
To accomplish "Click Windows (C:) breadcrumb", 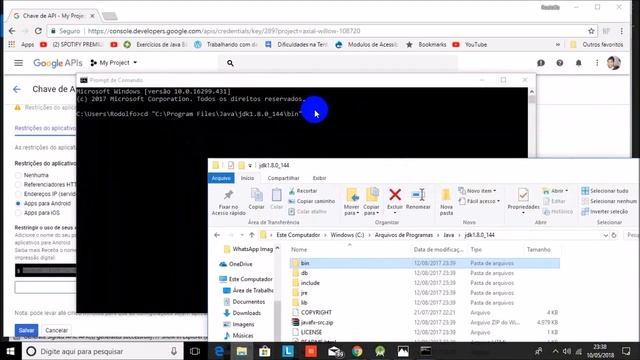I will pos(347,235).
